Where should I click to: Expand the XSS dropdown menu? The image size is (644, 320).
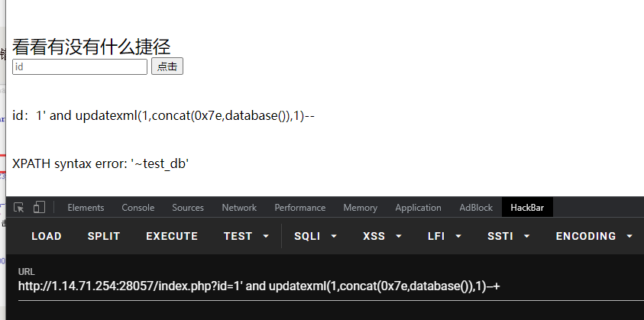[382, 236]
